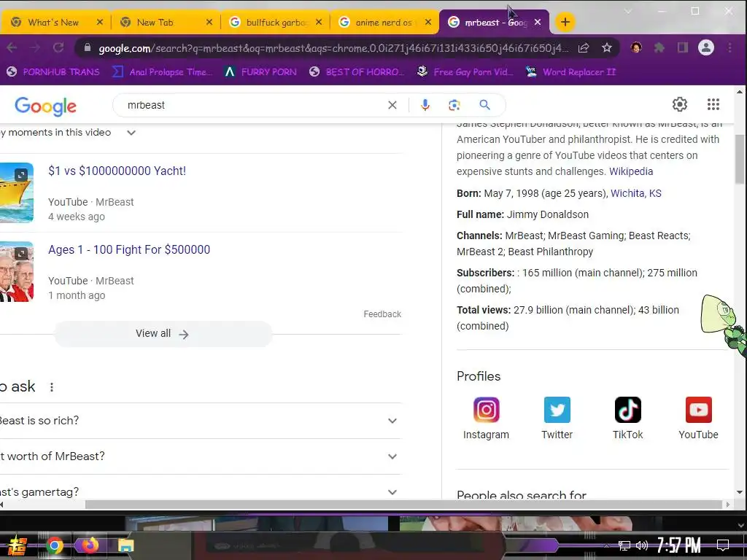Viewport: 747px width, 560px height.
Task: Click the vertical scrollbar down arrow
Action: pyautogui.click(x=740, y=492)
